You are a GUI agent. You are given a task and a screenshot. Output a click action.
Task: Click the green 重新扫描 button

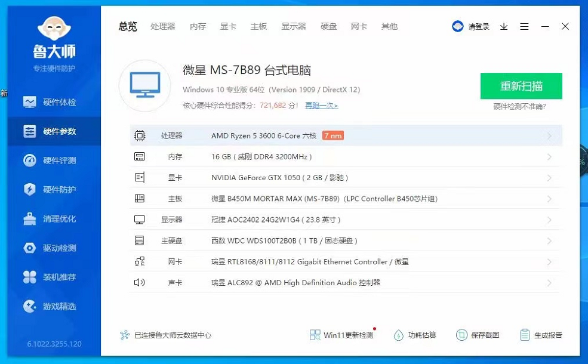coord(521,86)
